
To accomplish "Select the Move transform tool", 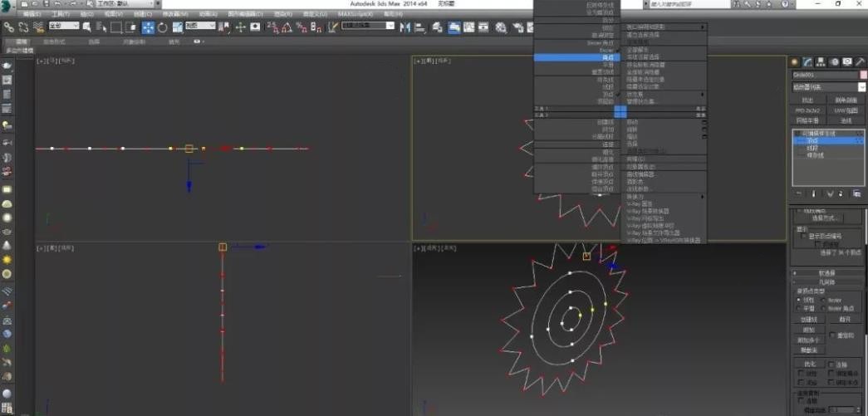I will (x=148, y=27).
